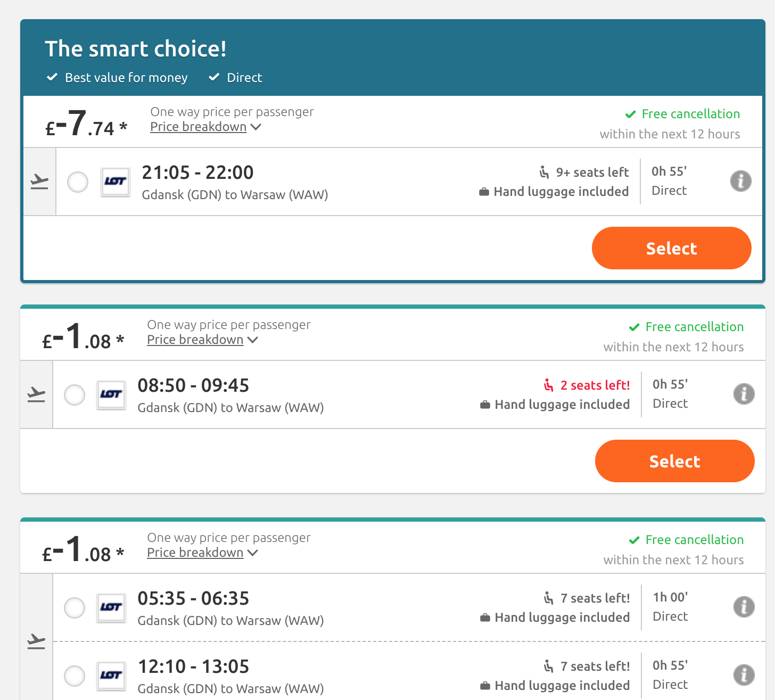775x700 pixels.
Task: Show info for the 12:10 flight
Action: pos(744,675)
